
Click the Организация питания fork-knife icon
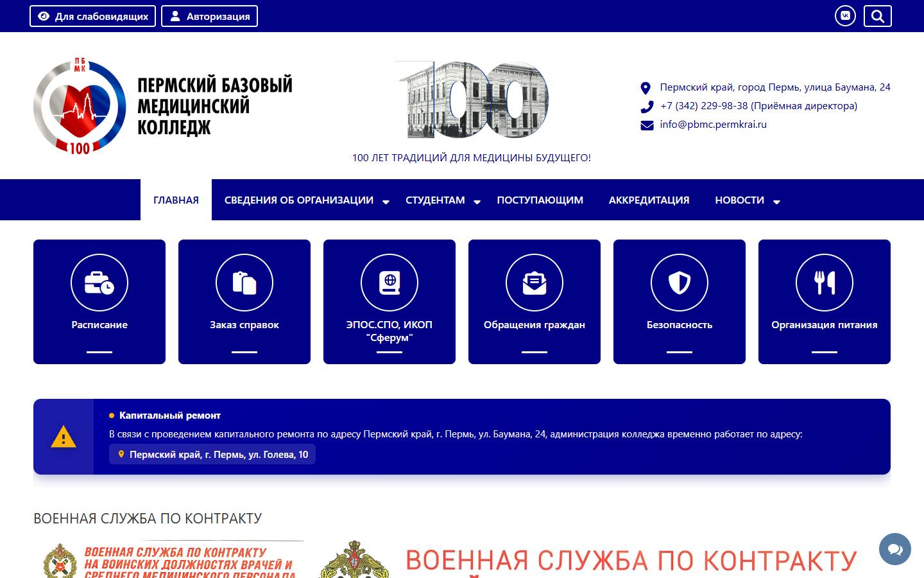coord(825,283)
